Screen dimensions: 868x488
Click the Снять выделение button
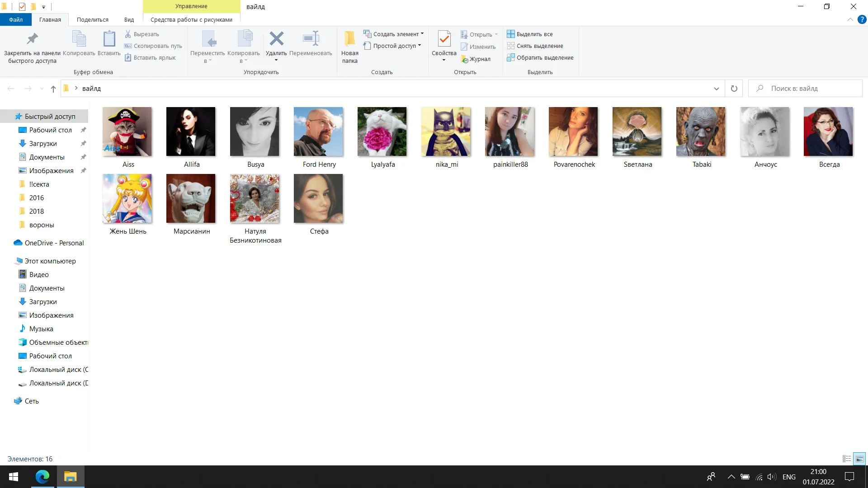click(x=541, y=46)
